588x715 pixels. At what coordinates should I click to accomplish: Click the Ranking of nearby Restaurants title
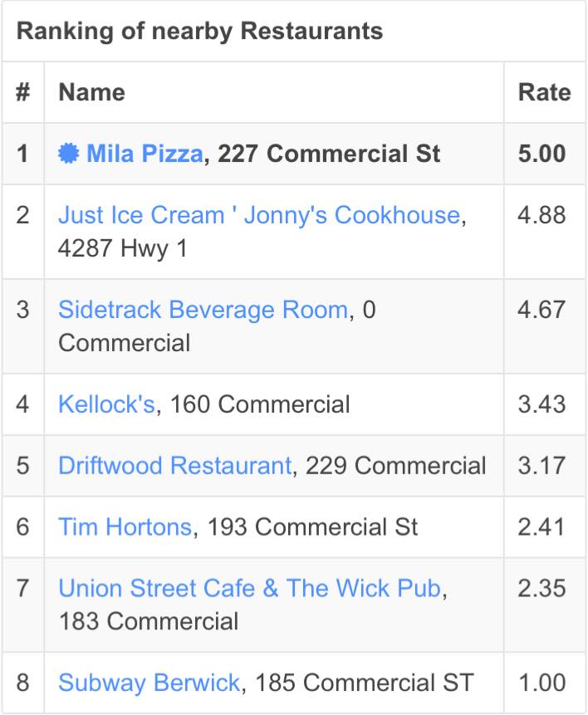pyautogui.click(x=200, y=32)
